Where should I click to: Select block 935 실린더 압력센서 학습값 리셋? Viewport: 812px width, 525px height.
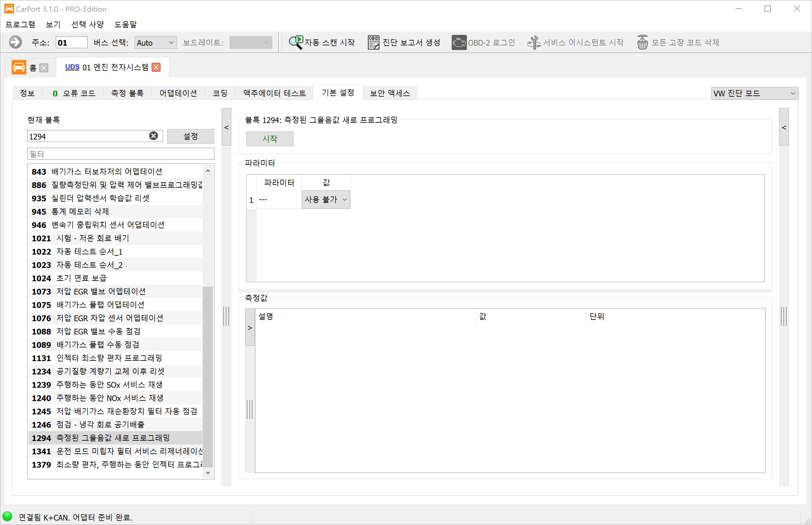[115, 198]
